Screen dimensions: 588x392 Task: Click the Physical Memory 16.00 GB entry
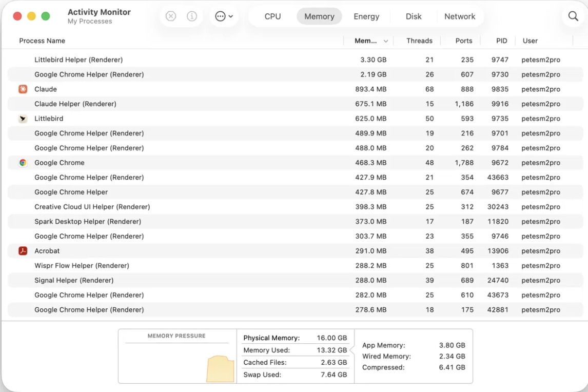click(295, 338)
